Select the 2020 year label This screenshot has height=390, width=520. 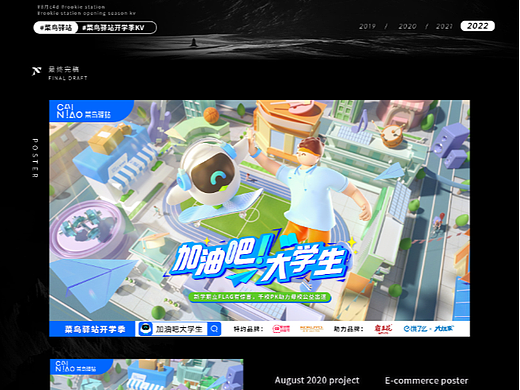click(x=407, y=26)
